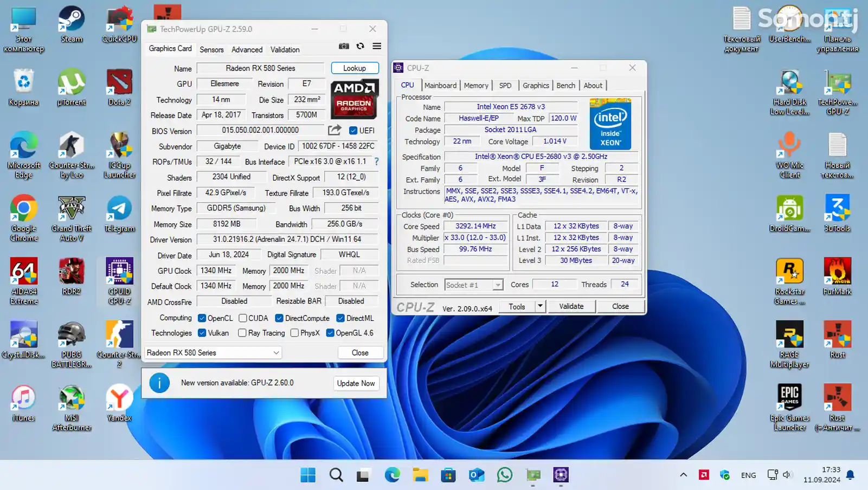Select the DroidCam desktop icon
The height and width of the screenshot is (490, 868).
789,214
